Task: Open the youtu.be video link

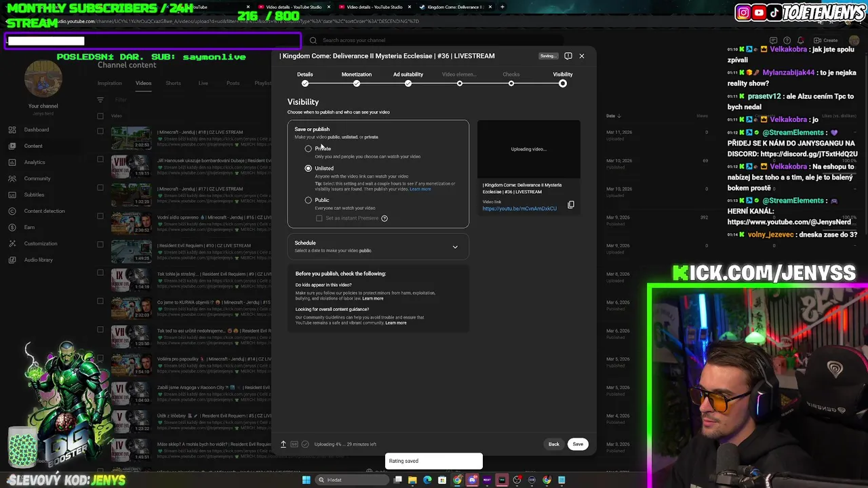Action: coord(519,209)
